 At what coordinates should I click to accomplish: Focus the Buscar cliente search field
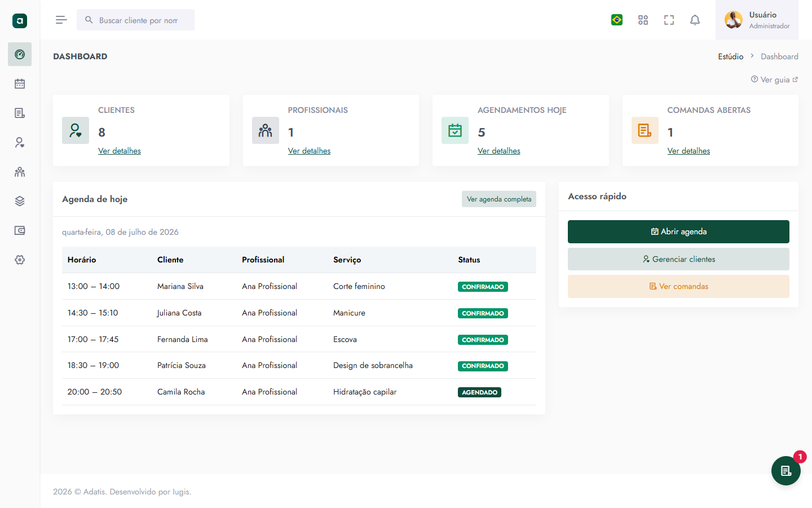click(x=136, y=20)
